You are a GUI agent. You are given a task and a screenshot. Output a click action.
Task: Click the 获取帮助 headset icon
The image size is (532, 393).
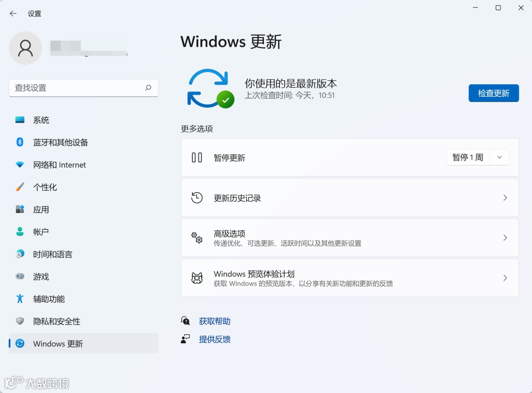click(x=185, y=321)
